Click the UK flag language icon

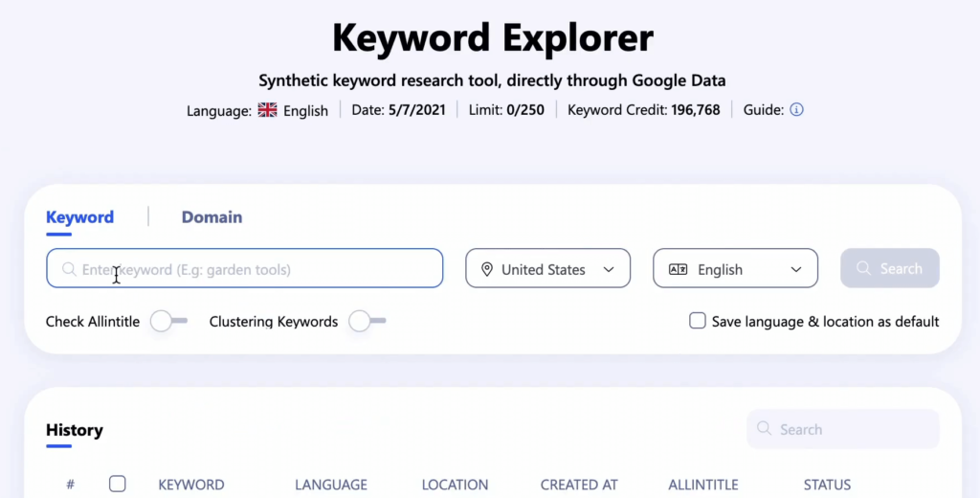(268, 110)
